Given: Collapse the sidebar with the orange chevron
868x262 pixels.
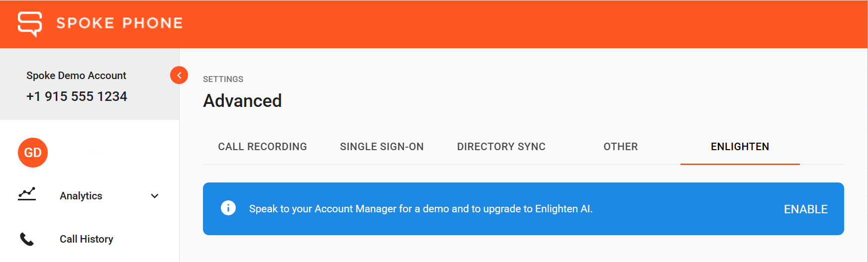Looking at the screenshot, I should [x=179, y=75].
